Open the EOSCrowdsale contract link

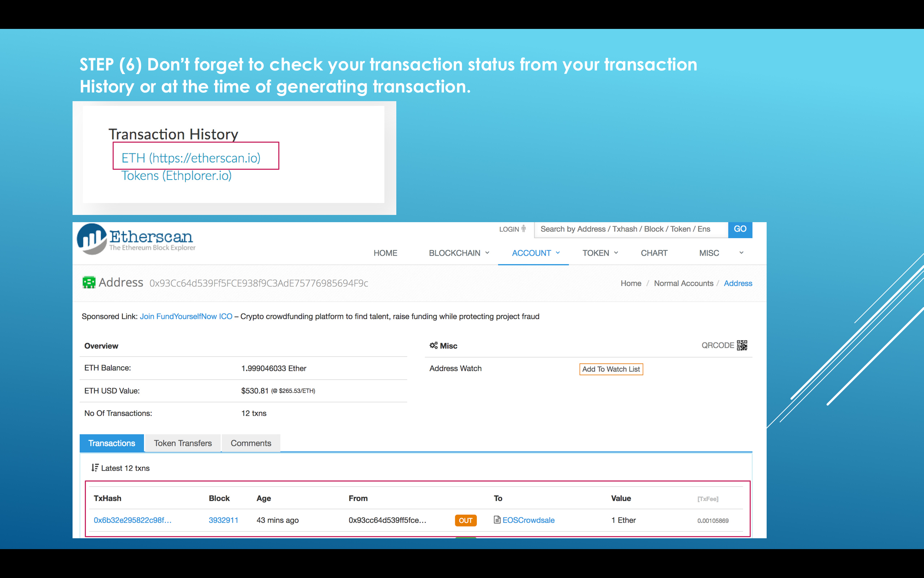click(528, 520)
